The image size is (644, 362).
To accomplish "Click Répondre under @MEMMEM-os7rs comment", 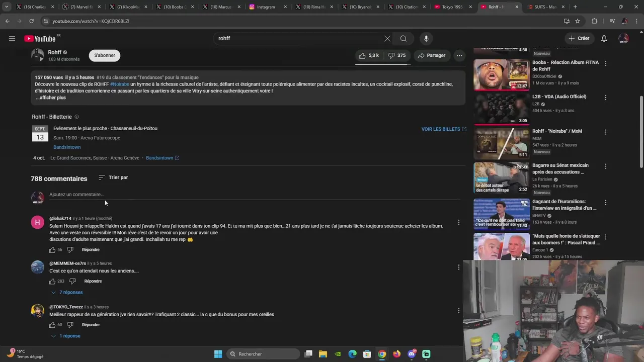I will [x=93, y=281].
